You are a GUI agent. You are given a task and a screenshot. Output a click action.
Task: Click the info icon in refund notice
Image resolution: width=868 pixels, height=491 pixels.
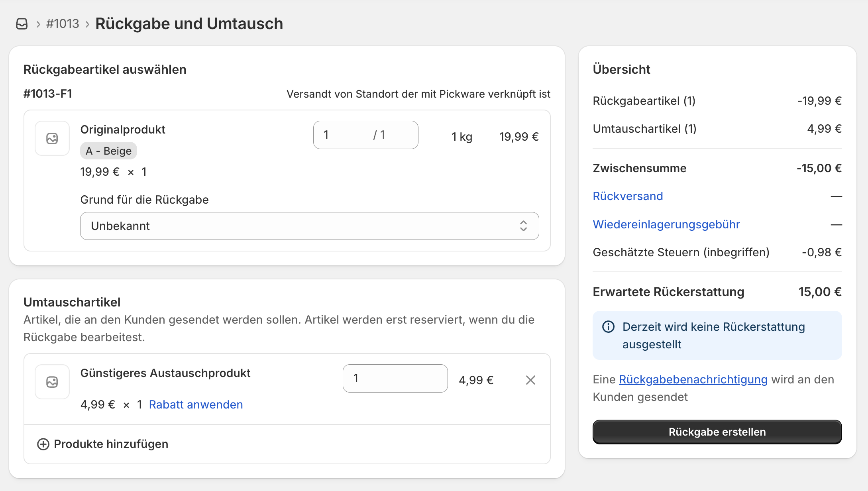coord(608,327)
